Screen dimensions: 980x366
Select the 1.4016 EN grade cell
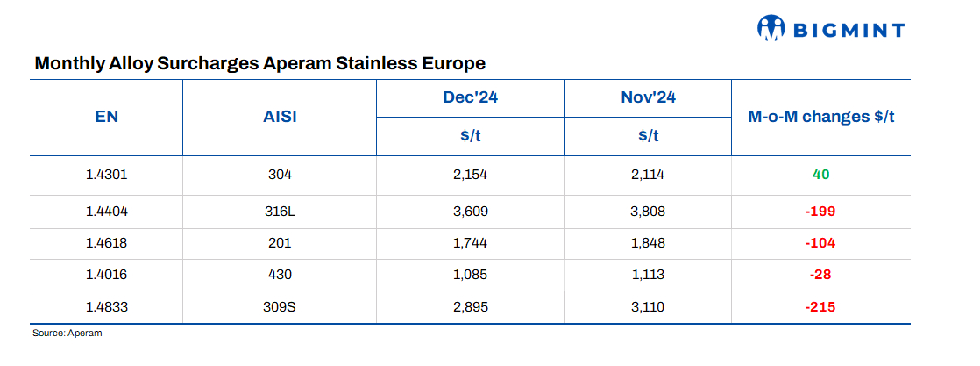tap(106, 274)
